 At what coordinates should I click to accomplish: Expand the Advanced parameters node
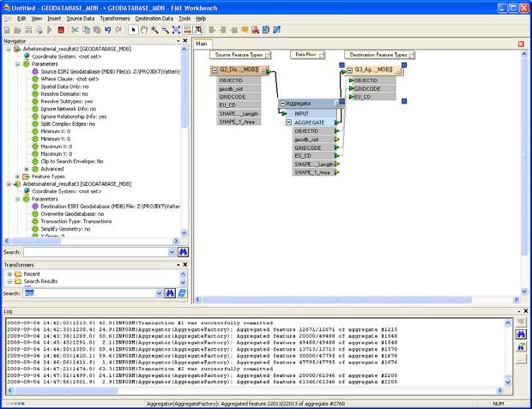[x=27, y=169]
